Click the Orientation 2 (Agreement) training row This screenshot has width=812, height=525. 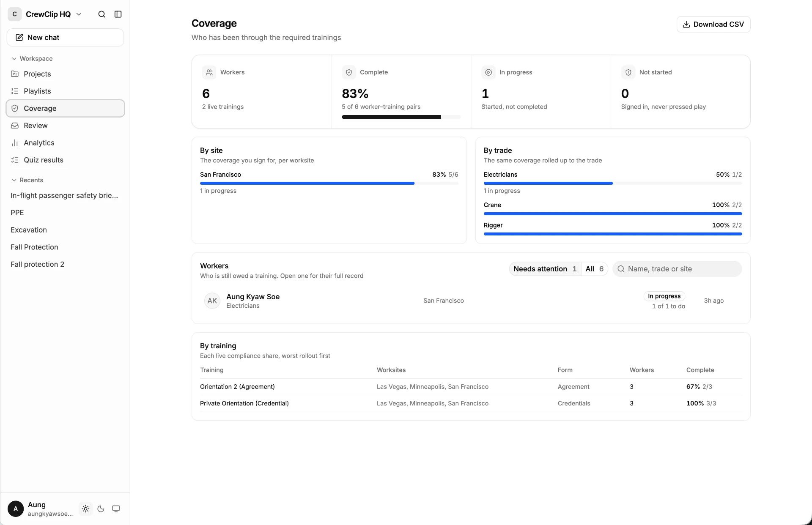click(x=471, y=387)
